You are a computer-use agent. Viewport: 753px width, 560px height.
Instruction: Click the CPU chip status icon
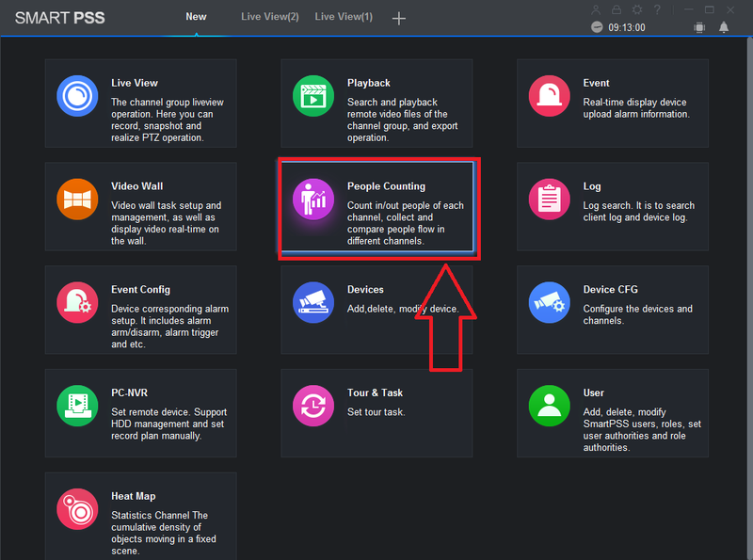tap(699, 27)
